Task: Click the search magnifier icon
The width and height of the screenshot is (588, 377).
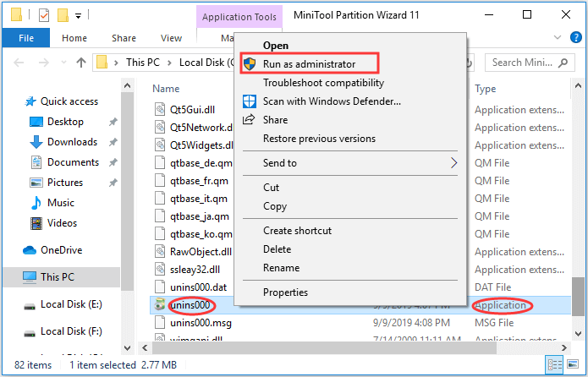Action: 563,63
